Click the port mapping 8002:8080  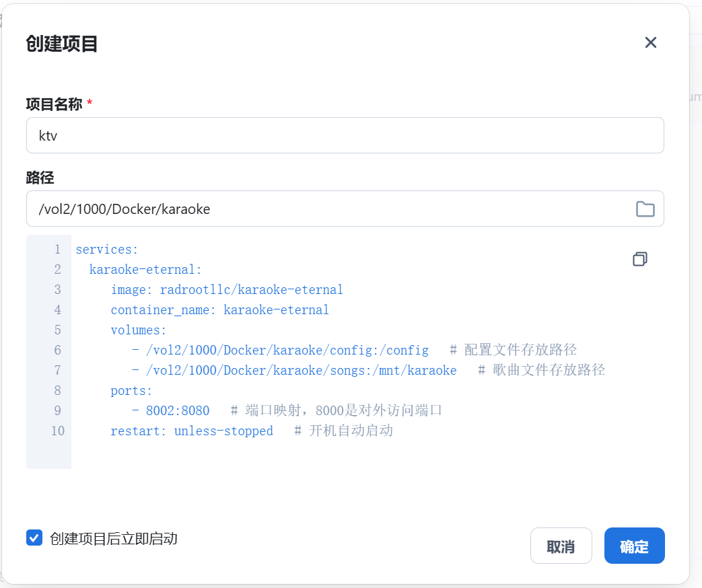(177, 410)
